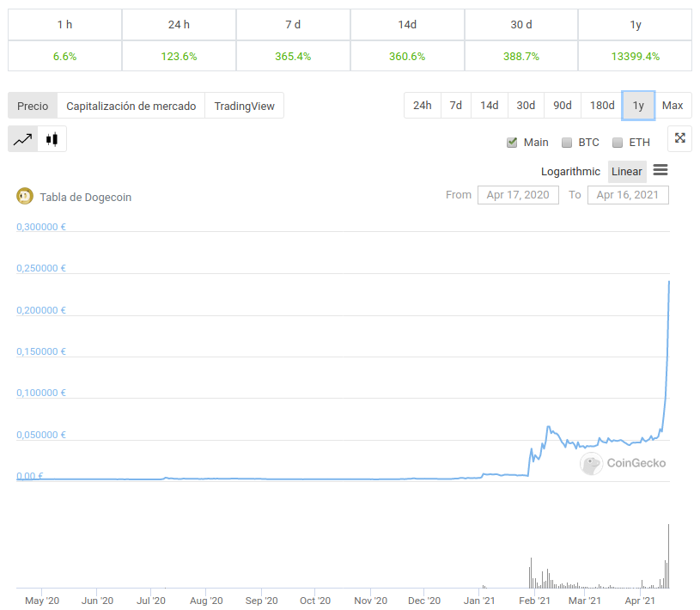Switch chart scale to Logarithmic
This screenshot has width=700, height=610.
(x=570, y=172)
